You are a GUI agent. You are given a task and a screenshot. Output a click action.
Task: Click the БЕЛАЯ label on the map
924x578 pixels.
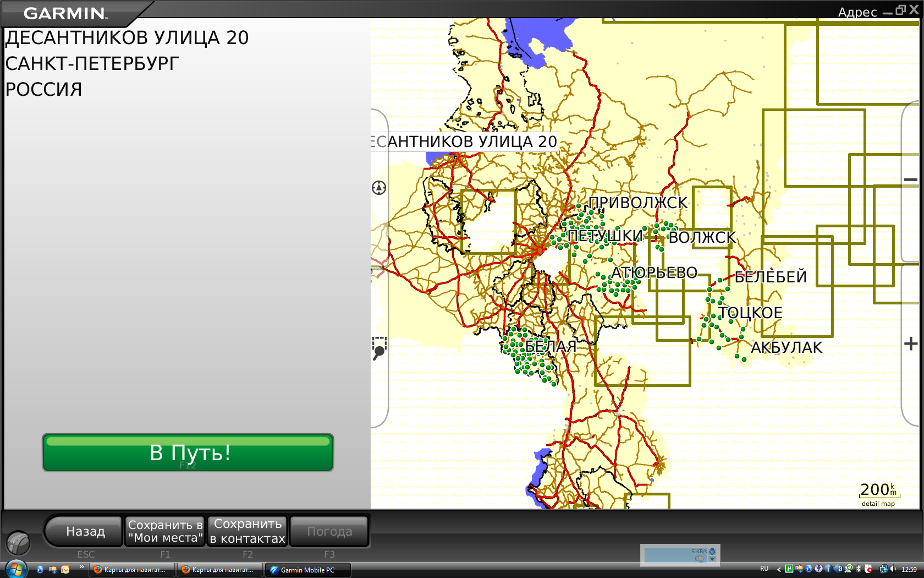(x=551, y=346)
